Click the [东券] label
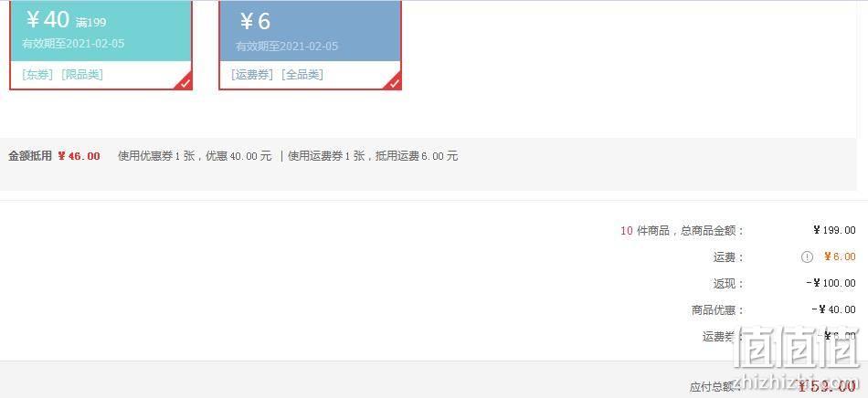This screenshot has width=868, height=398. 37,75
